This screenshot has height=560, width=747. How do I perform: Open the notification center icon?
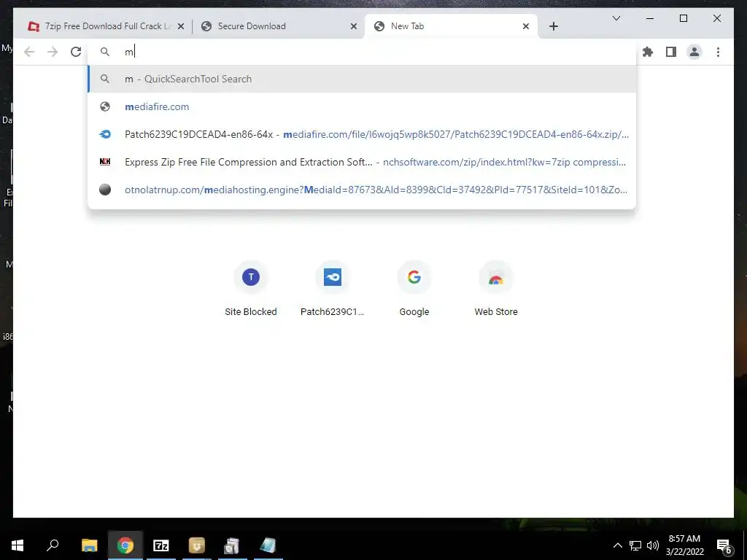[724, 545]
